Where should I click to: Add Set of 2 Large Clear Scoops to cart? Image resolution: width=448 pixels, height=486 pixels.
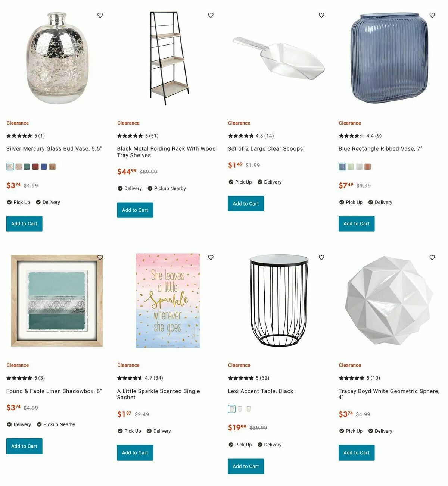(246, 204)
